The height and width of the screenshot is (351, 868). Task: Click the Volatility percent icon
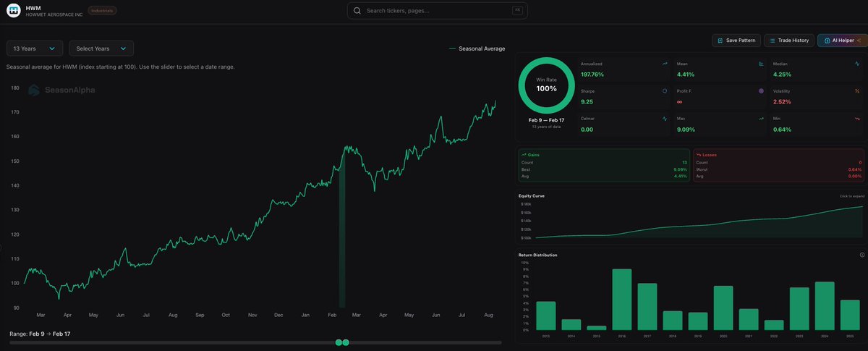[x=857, y=91]
